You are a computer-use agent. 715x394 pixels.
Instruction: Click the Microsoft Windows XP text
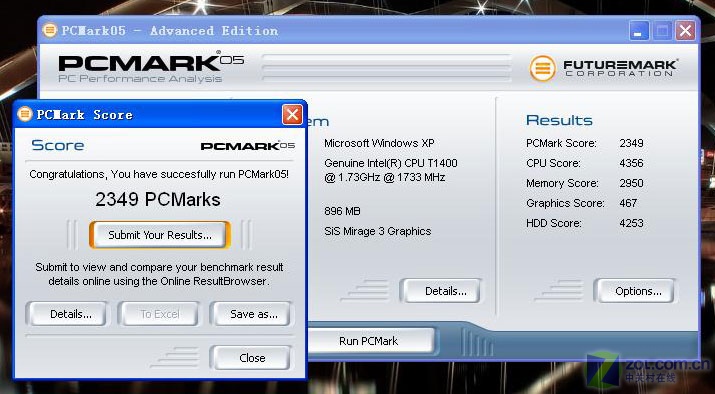point(379,143)
